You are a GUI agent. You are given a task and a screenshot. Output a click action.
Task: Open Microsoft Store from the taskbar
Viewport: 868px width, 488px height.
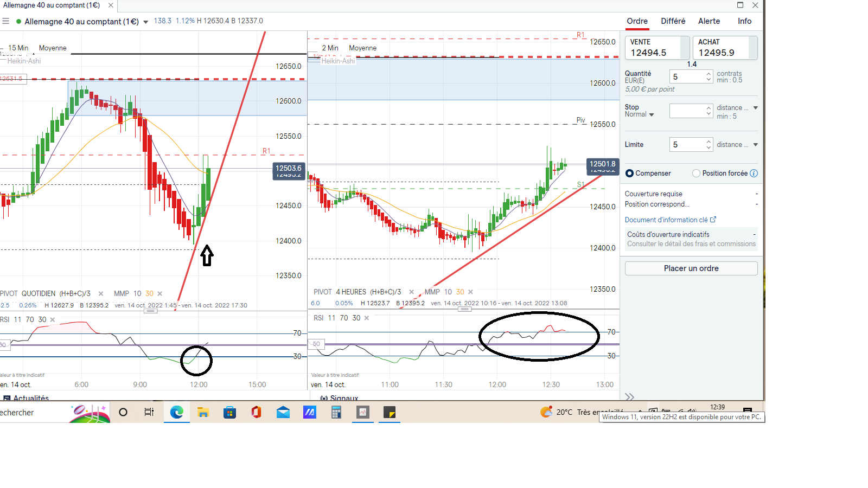point(229,412)
